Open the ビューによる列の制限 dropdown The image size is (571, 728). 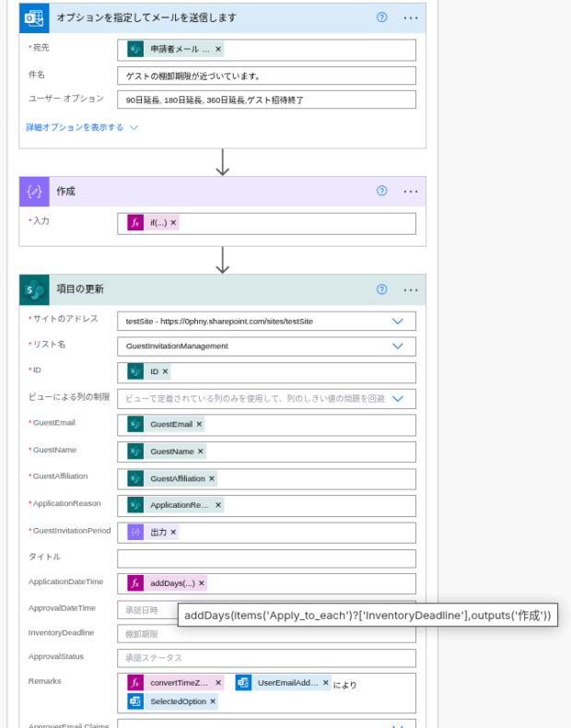pyautogui.click(x=398, y=398)
